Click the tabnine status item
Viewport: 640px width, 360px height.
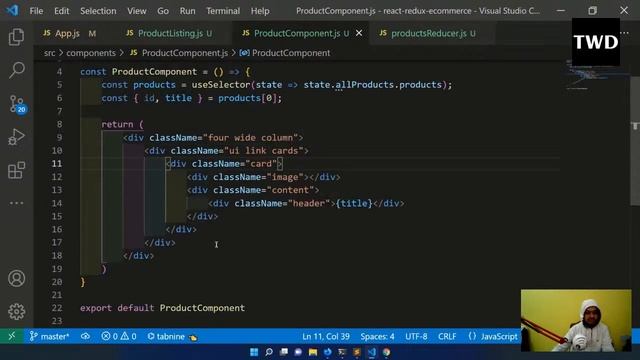[x=172, y=336]
